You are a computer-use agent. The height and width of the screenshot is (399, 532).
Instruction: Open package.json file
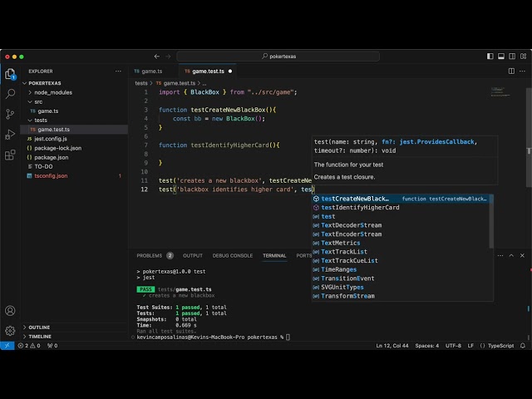[x=52, y=157]
